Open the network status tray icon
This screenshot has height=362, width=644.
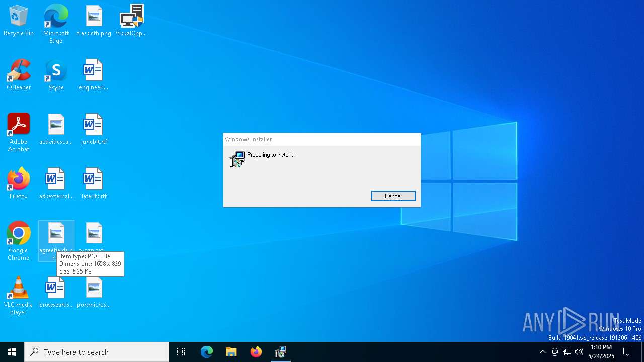click(x=567, y=352)
